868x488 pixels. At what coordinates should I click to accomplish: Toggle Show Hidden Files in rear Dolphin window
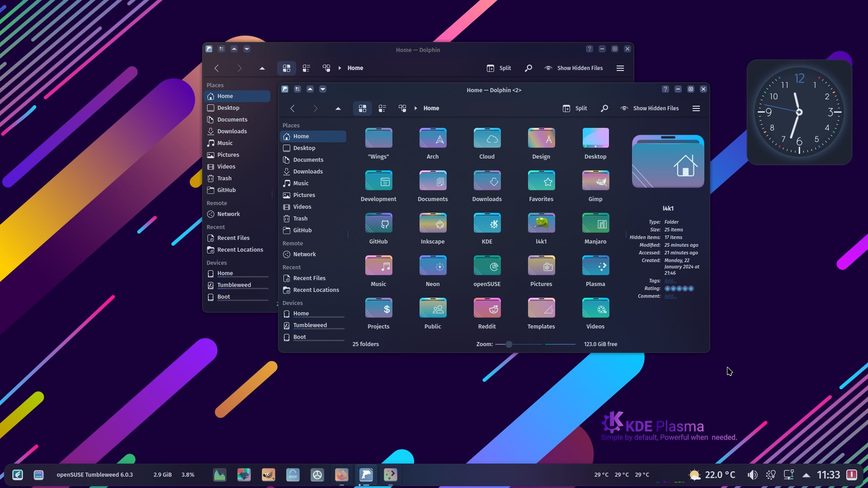coord(574,68)
